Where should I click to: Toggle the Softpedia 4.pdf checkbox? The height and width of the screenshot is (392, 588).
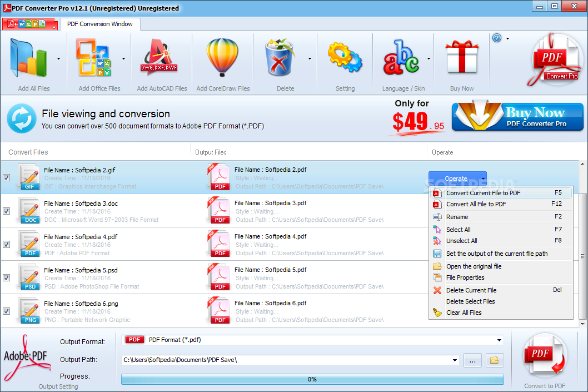6,244
